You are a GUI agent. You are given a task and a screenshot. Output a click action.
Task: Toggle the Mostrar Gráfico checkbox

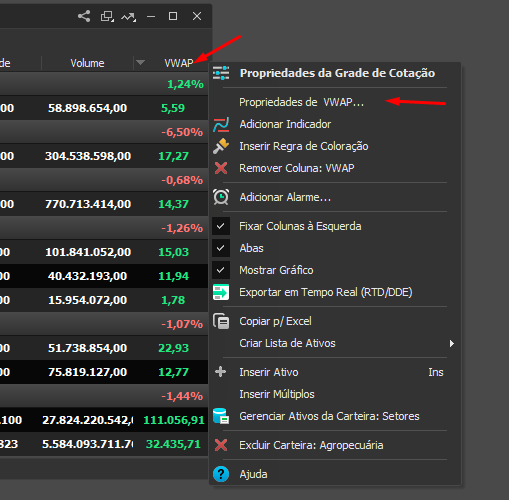tap(221, 270)
